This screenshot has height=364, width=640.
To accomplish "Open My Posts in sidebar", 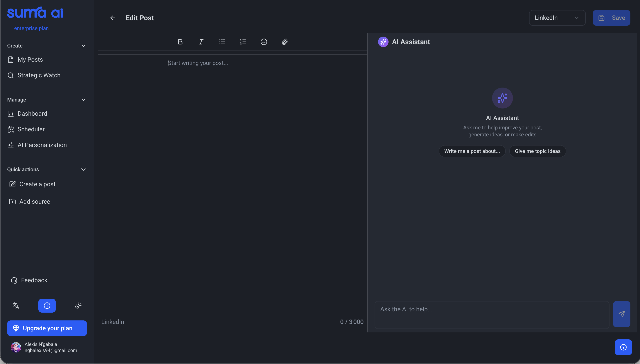I will [x=30, y=59].
